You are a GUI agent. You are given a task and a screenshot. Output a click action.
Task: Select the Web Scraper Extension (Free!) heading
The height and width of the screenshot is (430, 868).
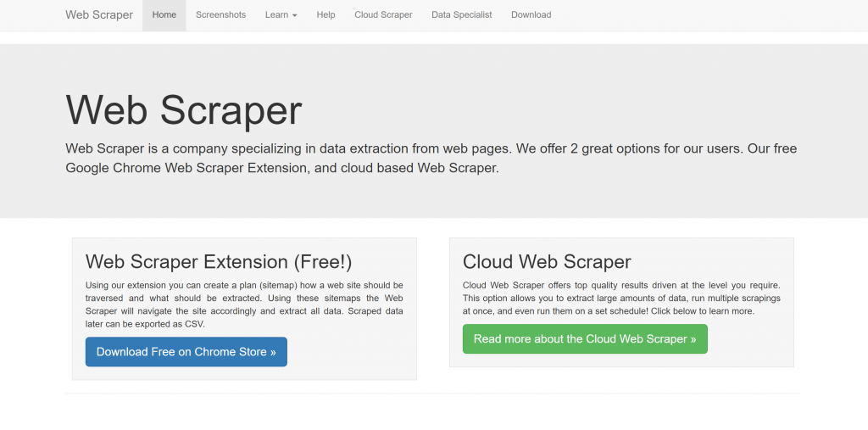coord(219,261)
